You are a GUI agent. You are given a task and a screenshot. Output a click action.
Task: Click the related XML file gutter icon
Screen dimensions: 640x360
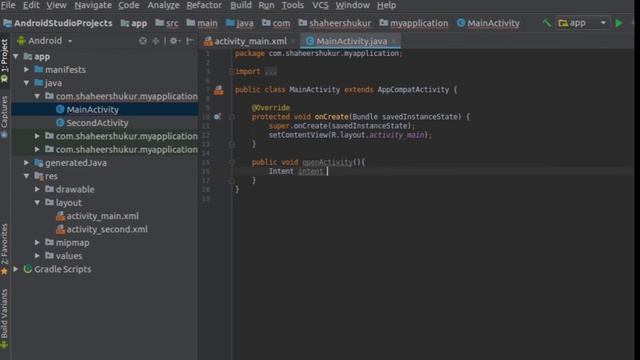pyautogui.click(x=219, y=90)
